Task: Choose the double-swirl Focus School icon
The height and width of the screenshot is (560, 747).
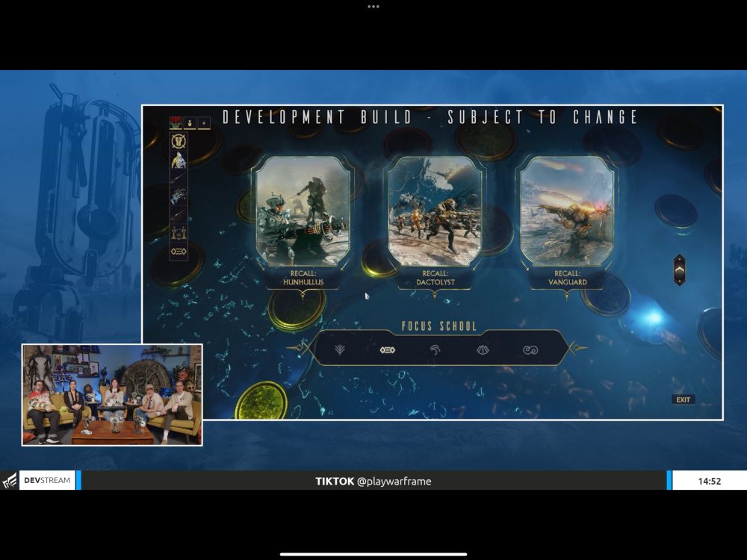Action: (x=530, y=350)
